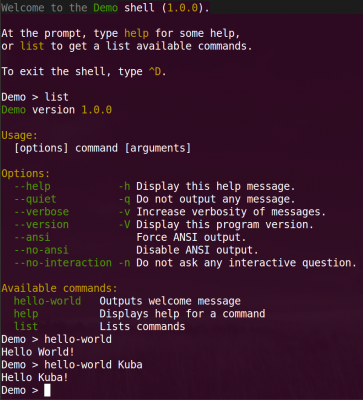Click the hello-world command in Available commands
This screenshot has width=363, height=400.
coord(47,301)
